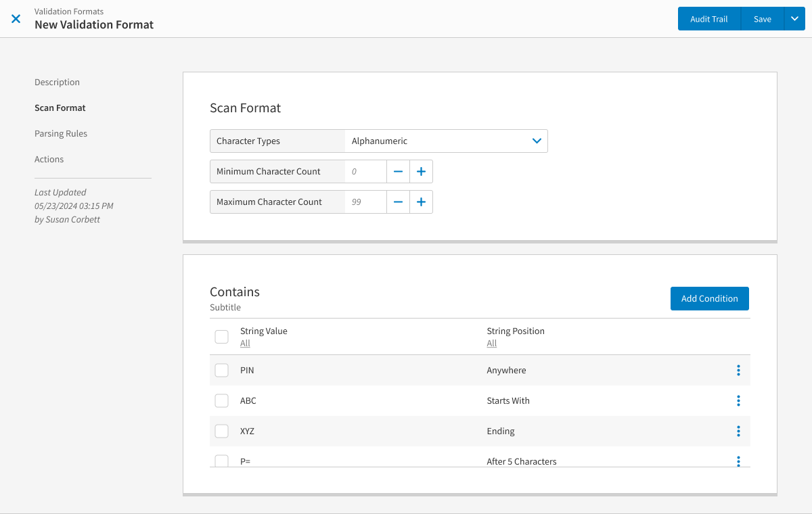The width and height of the screenshot is (812, 514).
Task: Toggle the select-all conditions checkbox
Action: click(221, 337)
